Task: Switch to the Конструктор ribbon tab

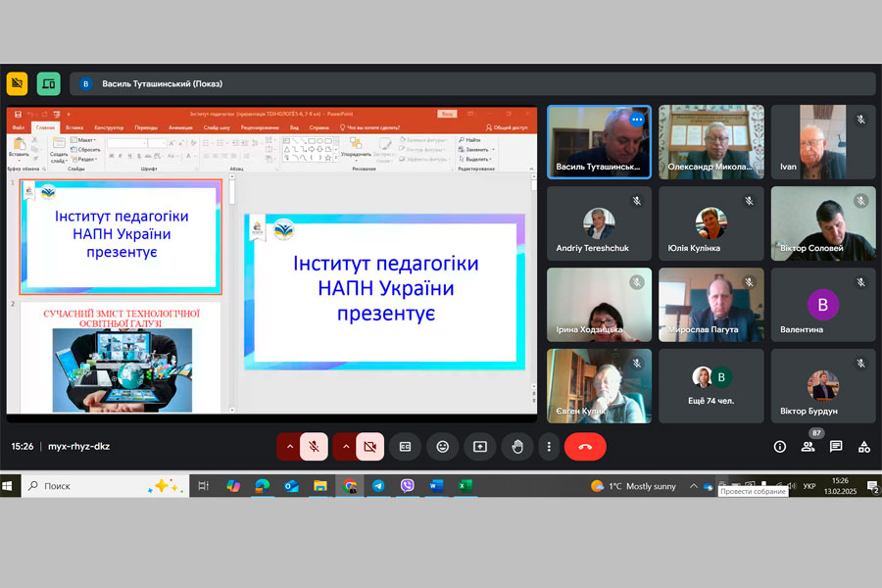Action: (109, 127)
